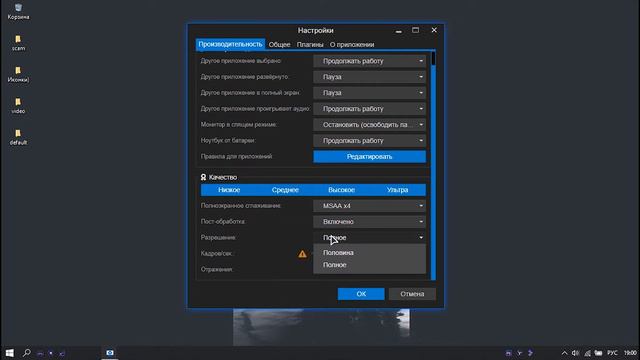
Task: Choose Половина in the resolution list
Action: click(x=369, y=253)
